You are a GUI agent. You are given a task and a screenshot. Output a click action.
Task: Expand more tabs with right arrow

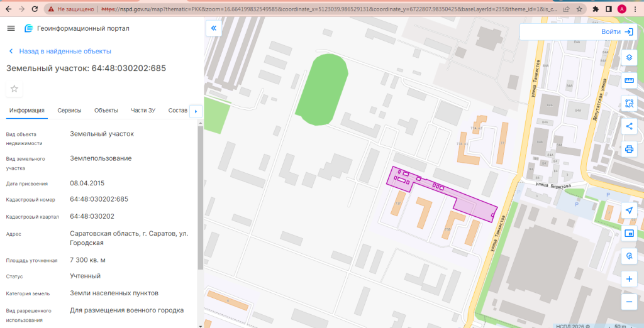[x=196, y=111]
